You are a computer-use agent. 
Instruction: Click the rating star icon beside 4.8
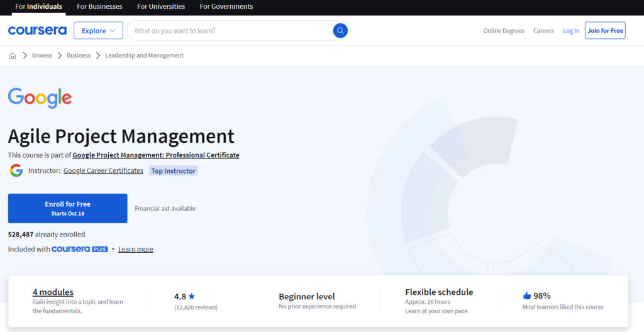(x=192, y=296)
